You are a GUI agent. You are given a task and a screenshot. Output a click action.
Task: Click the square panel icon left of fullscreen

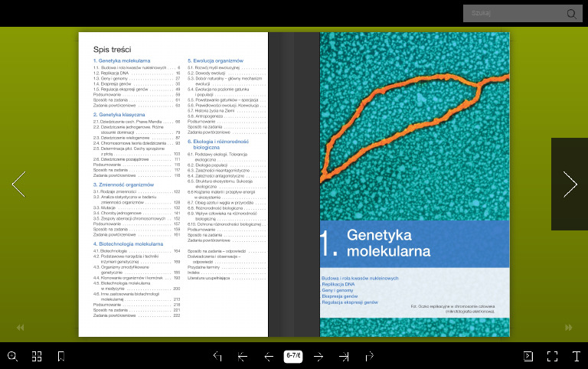click(528, 356)
